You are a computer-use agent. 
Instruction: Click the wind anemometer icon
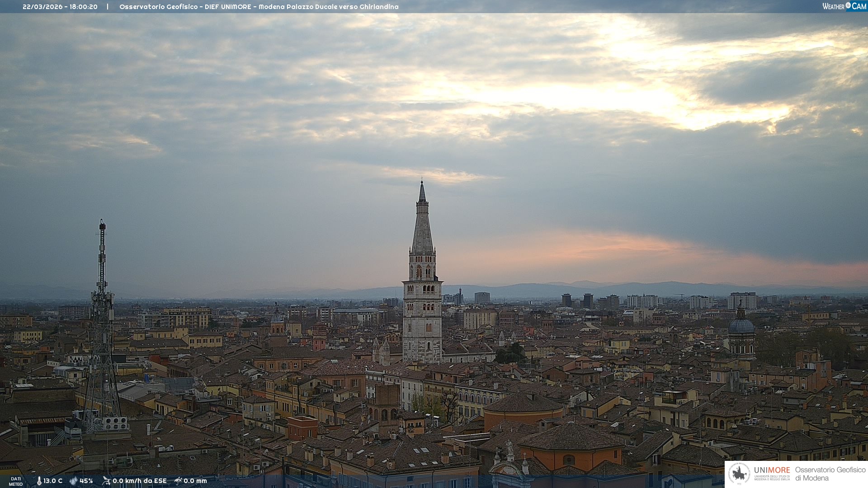coord(106,481)
